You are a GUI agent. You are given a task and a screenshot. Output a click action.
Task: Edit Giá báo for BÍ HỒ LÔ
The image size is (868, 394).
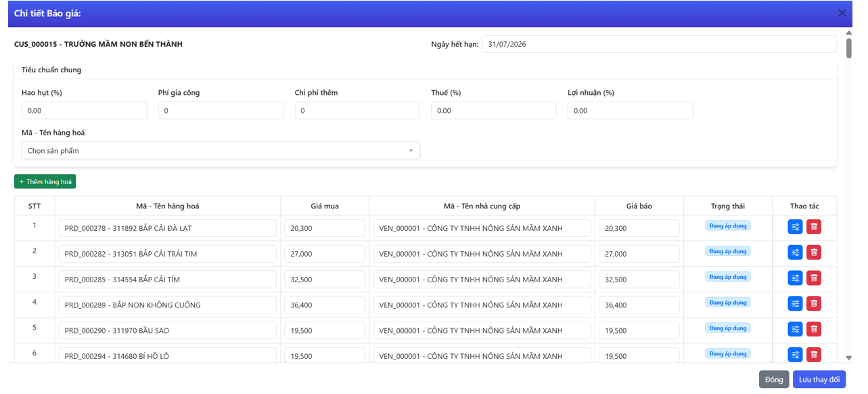tap(639, 355)
